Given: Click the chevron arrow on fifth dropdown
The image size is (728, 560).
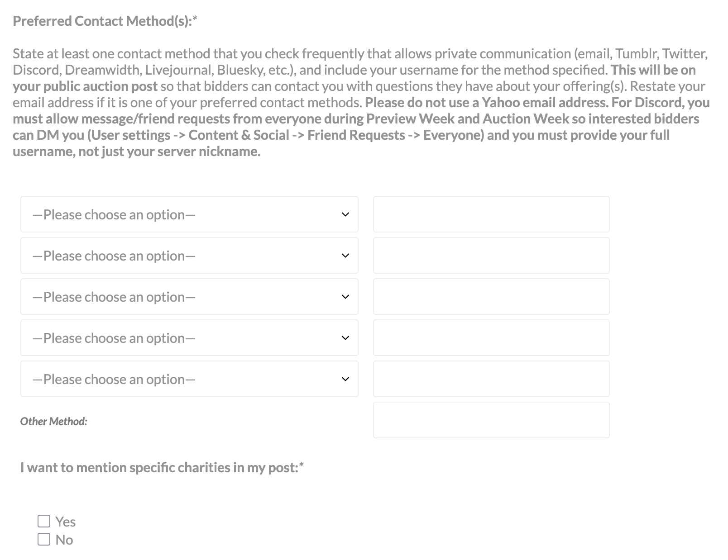Looking at the screenshot, I should tap(345, 379).
